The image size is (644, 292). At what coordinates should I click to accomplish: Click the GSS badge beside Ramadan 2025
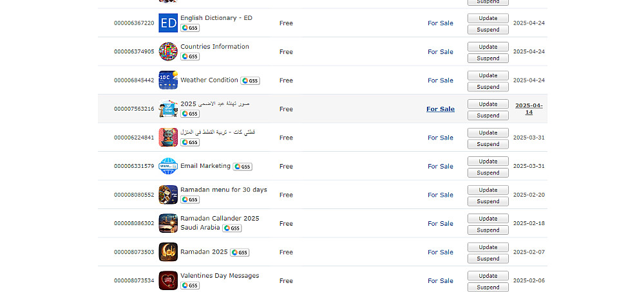[x=240, y=253]
